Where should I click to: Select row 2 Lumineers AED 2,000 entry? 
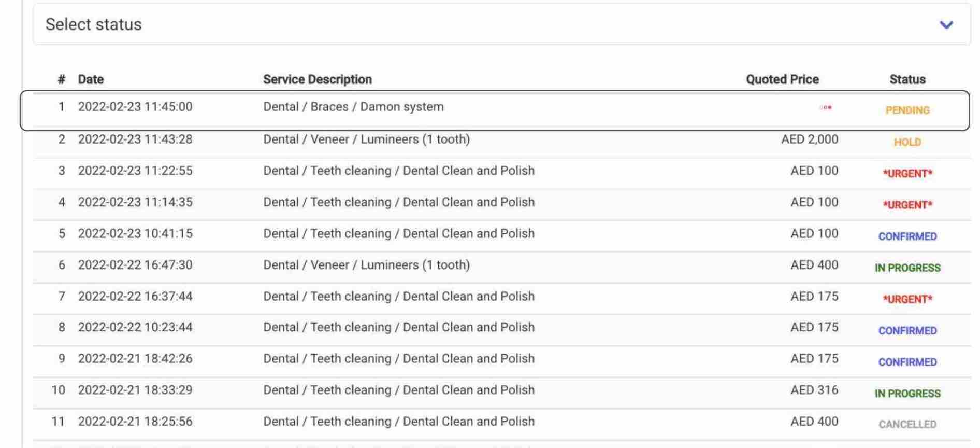502,142
